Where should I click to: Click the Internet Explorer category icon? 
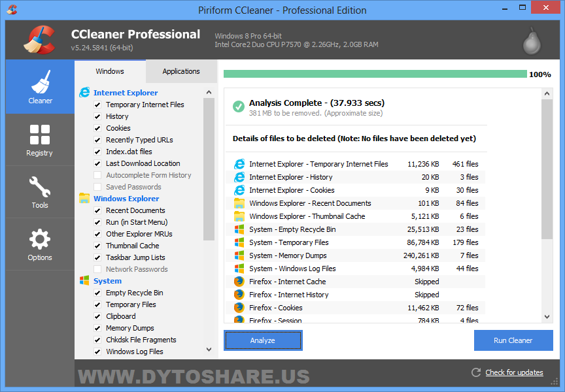[x=84, y=93]
